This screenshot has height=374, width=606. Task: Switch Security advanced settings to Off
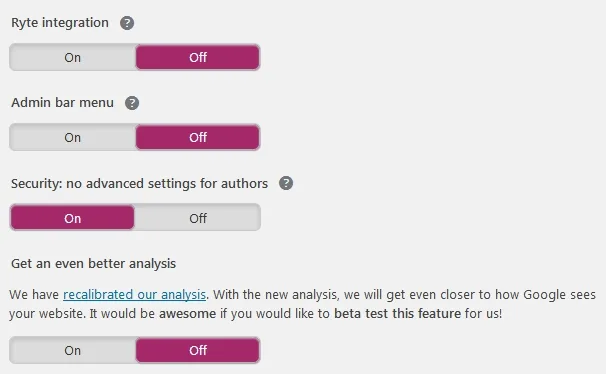click(x=197, y=218)
